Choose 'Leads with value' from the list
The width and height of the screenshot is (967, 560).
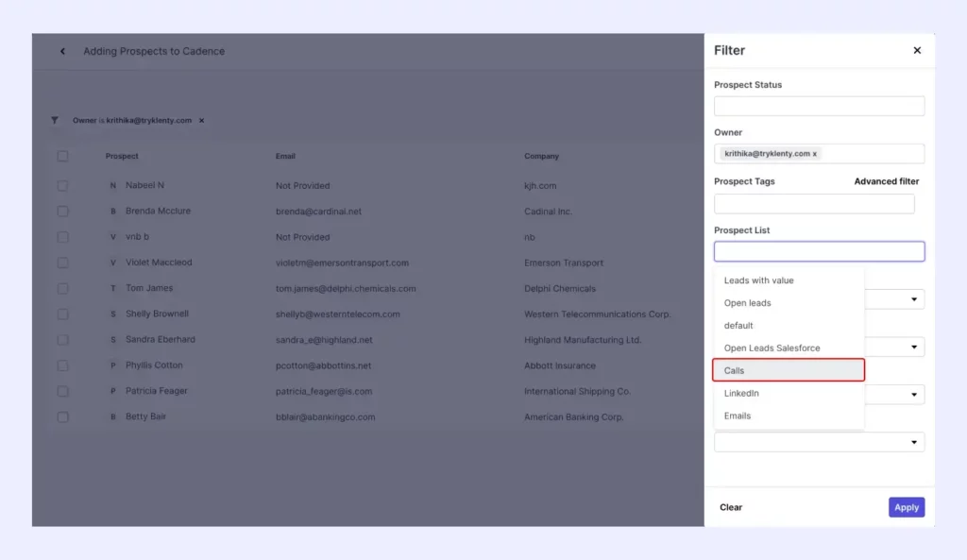coord(789,280)
